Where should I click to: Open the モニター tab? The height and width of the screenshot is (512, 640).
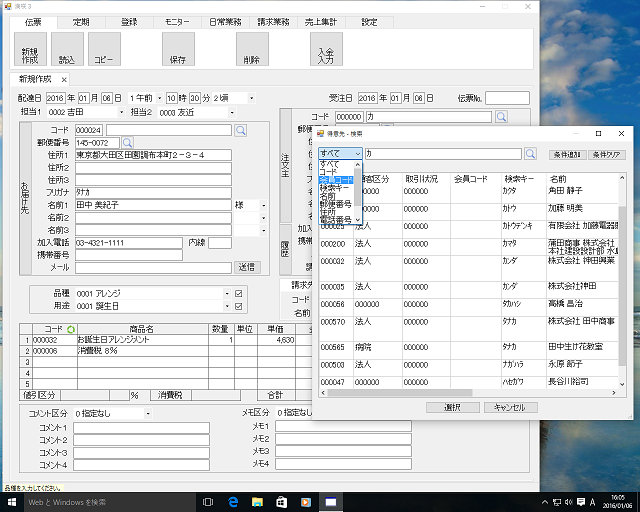pos(177,22)
